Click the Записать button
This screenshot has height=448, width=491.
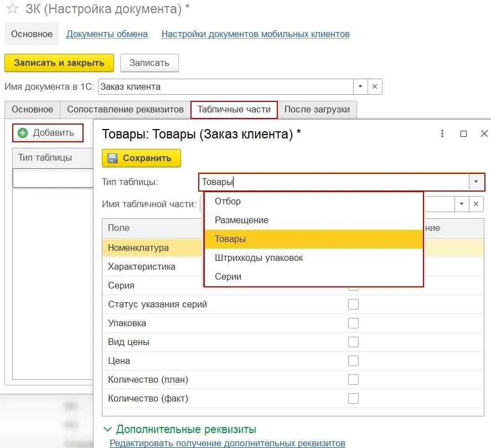click(x=149, y=63)
